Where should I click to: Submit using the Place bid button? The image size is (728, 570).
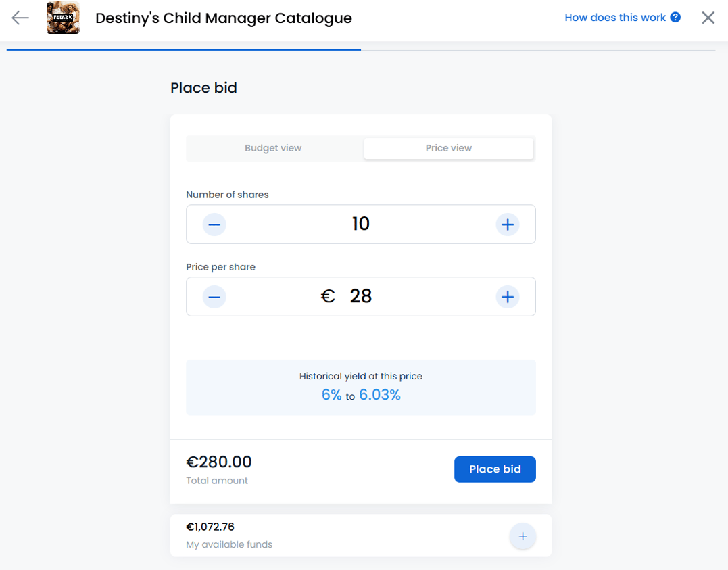pyautogui.click(x=495, y=469)
